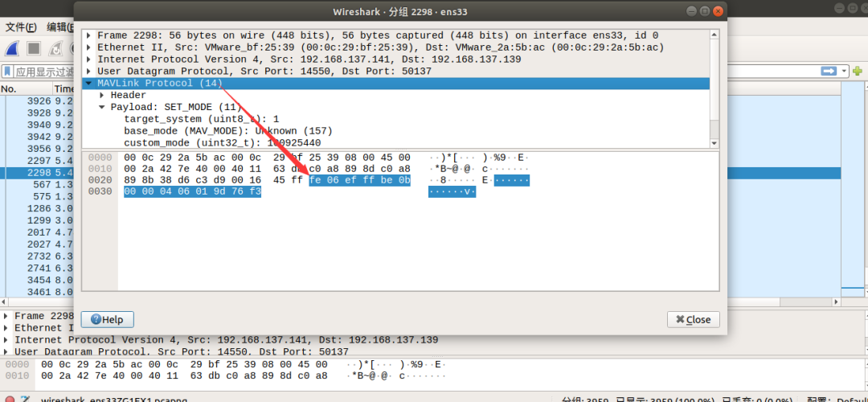Select packet row 3942
This screenshot has height=402, width=868.
coord(37,137)
